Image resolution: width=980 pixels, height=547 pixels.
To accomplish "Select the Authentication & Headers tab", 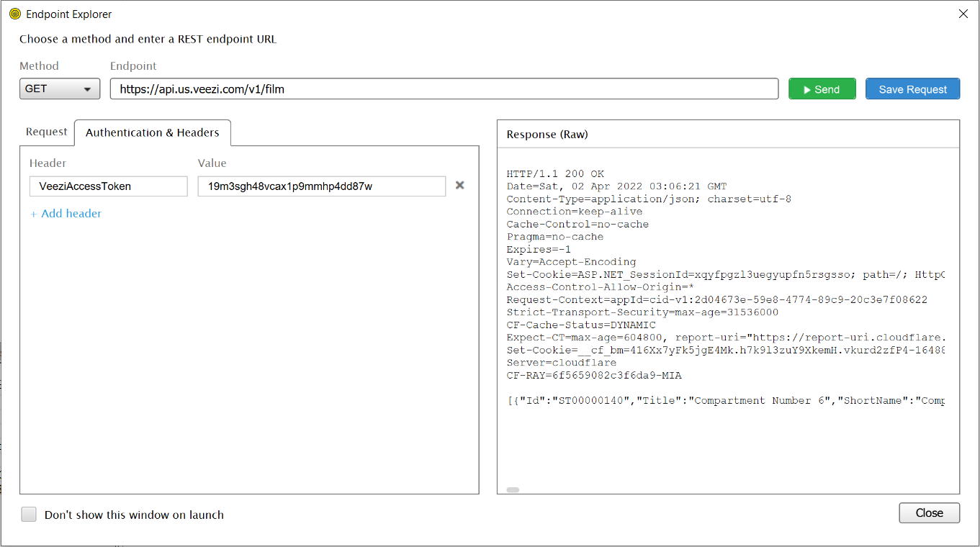I will [x=152, y=133].
